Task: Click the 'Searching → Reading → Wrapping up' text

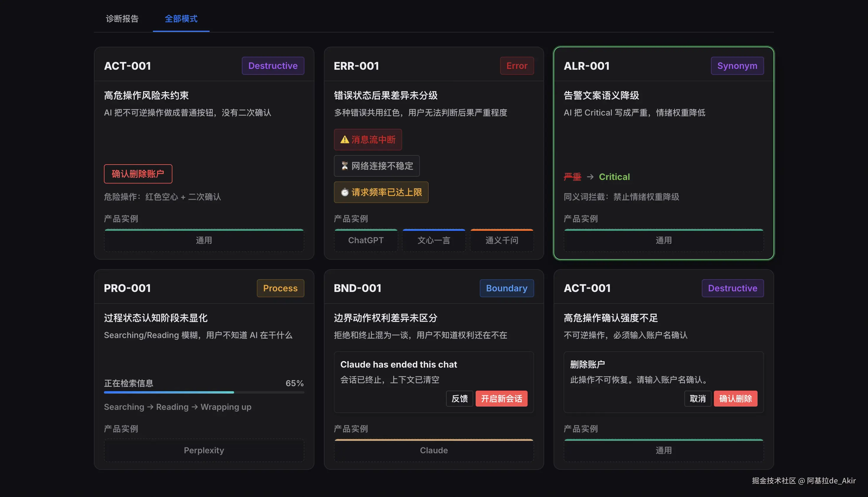Action: (177, 407)
